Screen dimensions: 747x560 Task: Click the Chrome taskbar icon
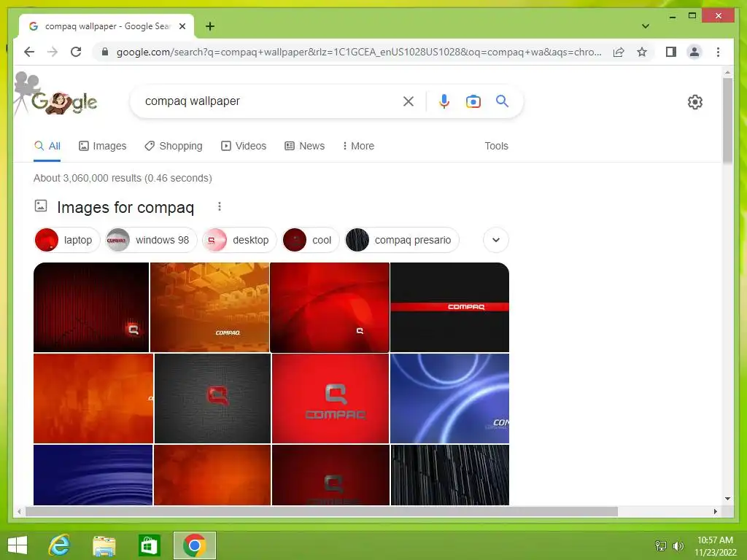[194, 545]
